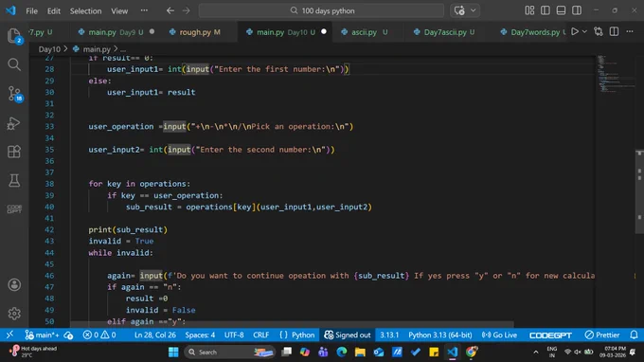Click the vertical editor scrollbar

pos(639,191)
